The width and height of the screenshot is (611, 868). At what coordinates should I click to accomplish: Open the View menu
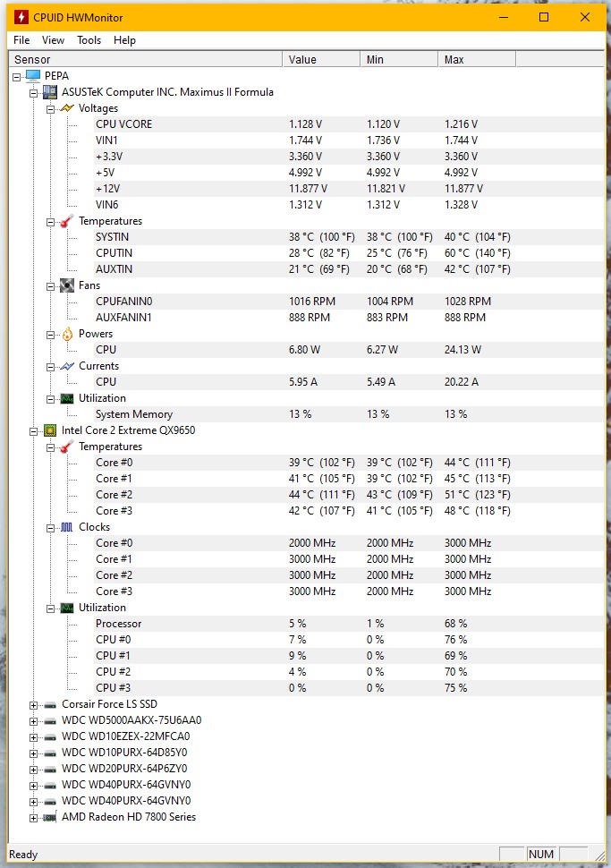54,40
